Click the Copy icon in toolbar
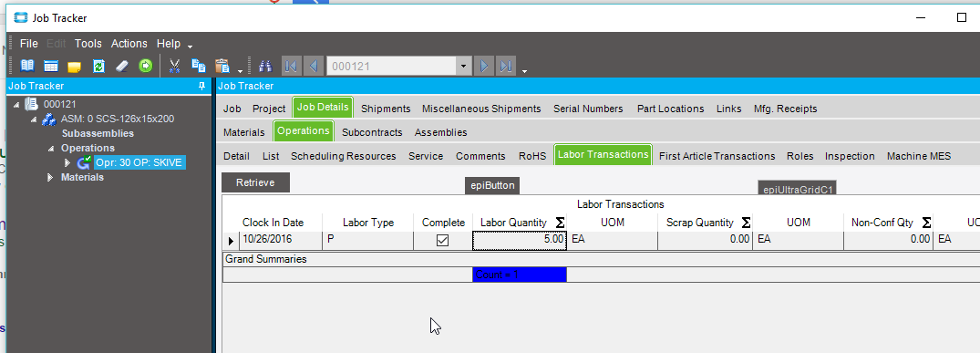This screenshot has height=353, width=980. point(198,66)
